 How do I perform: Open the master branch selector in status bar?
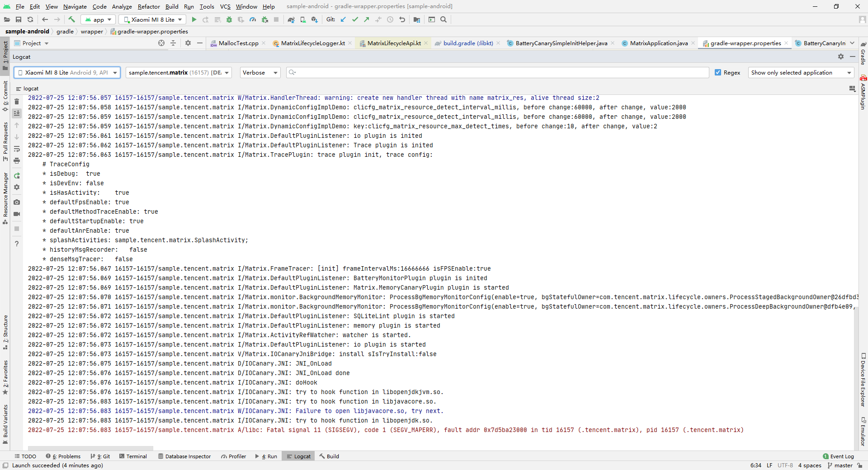tap(840, 465)
